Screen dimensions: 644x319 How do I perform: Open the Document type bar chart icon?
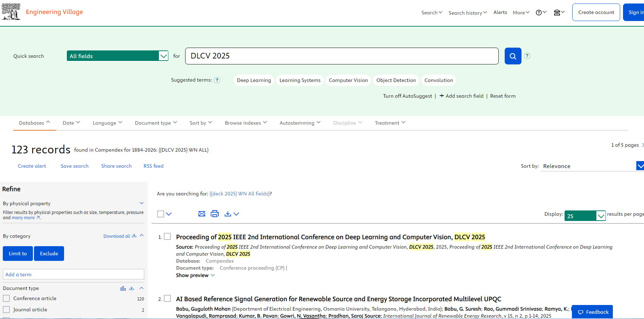pos(123,289)
